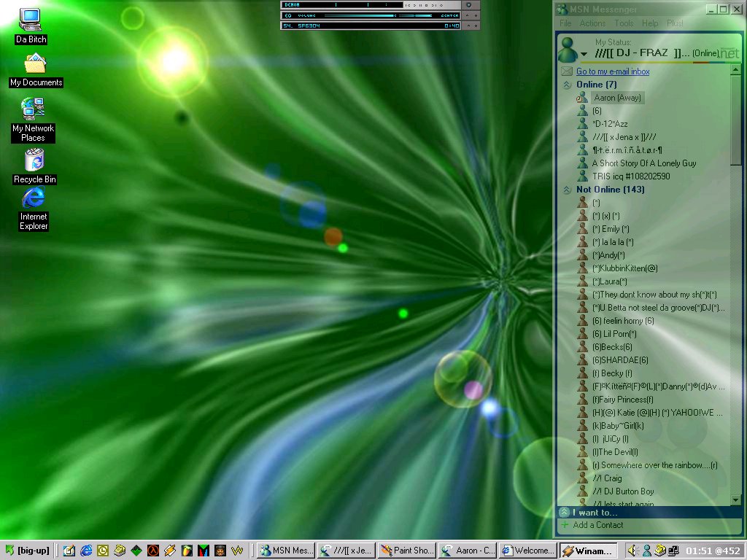
Task: Open Internet Explorer desktop icon
Action: click(x=34, y=198)
